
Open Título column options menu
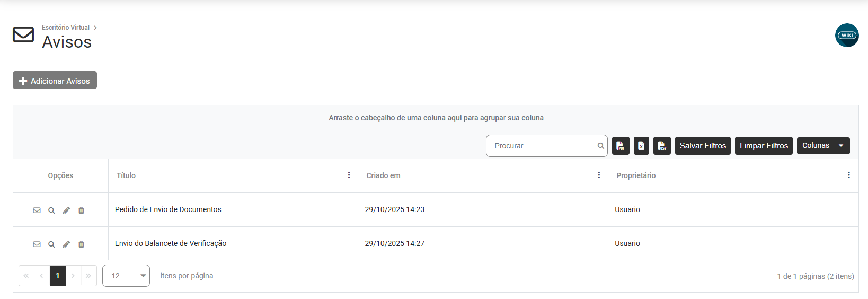click(x=349, y=175)
